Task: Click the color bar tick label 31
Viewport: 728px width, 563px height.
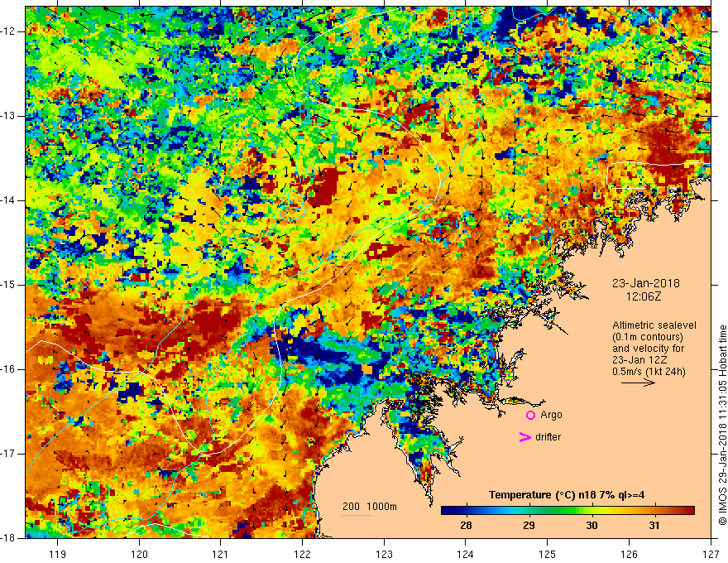Action: [654, 526]
